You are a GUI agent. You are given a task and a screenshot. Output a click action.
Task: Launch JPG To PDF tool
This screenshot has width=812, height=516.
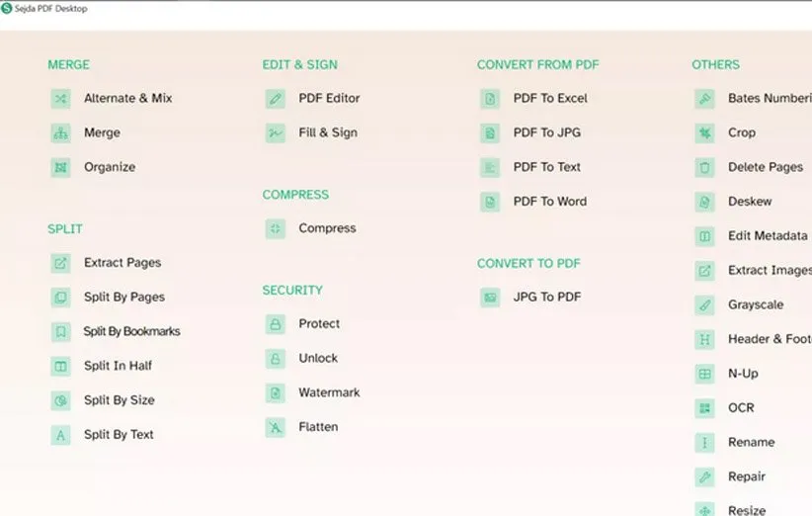[546, 298]
